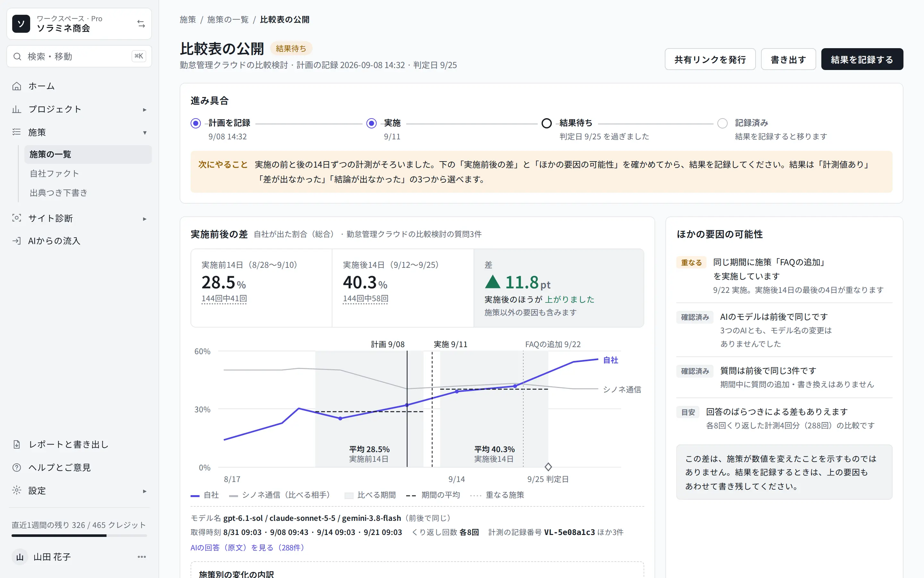Open the ソラミネ商会 workspace switcher
This screenshot has height=578, width=924.
pyautogui.click(x=79, y=24)
